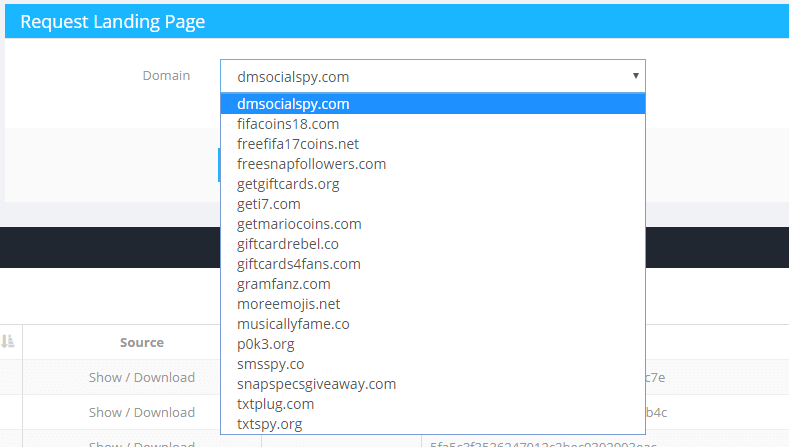This screenshot has height=447, width=789.
Task: Sort table using the sort icon column header
Action: tap(8, 342)
